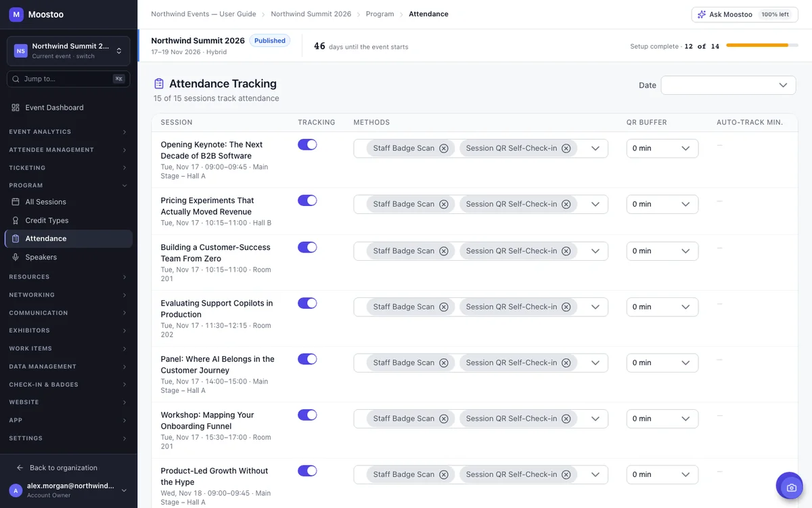The width and height of the screenshot is (812, 508).
Task: Click the account avatar icon for alex.morgan
Action: 16,490
